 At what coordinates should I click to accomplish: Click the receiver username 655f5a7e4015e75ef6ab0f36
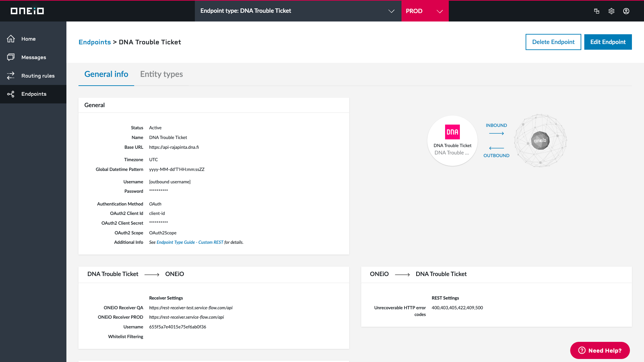pos(178,327)
